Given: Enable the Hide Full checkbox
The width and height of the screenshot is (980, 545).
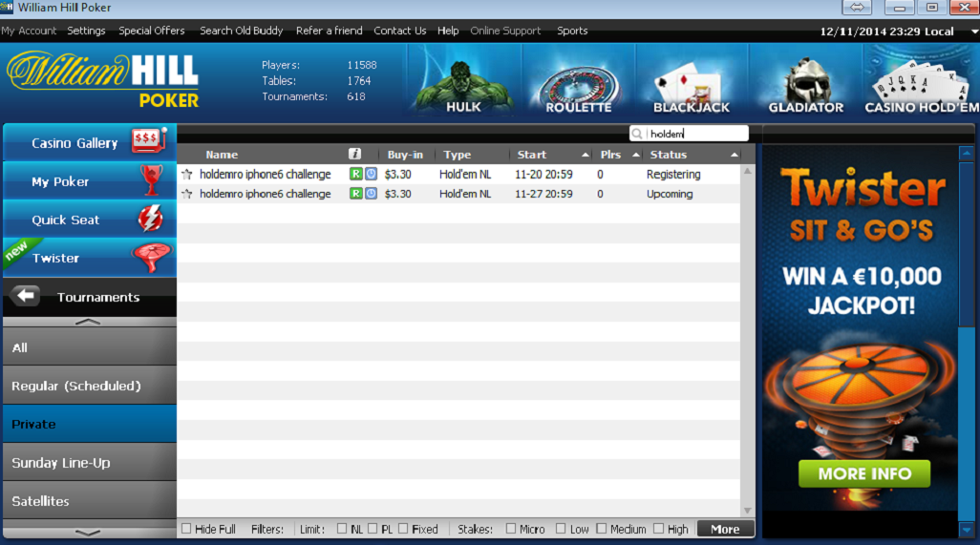Looking at the screenshot, I should coord(187,529).
